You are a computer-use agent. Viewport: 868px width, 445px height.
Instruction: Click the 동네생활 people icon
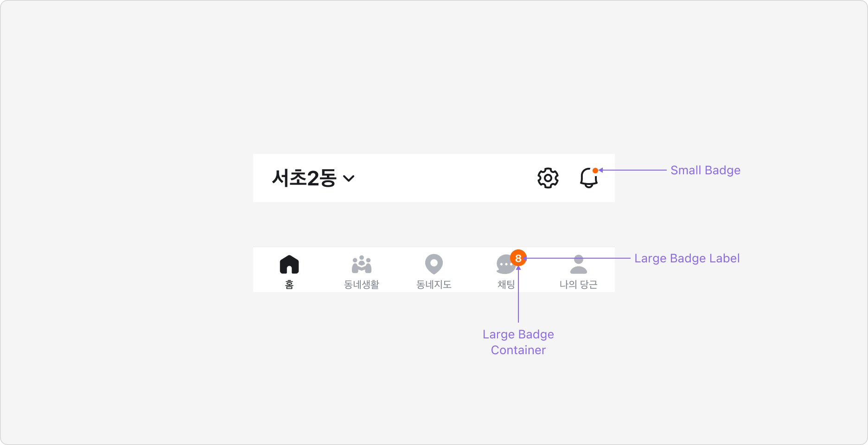362,263
